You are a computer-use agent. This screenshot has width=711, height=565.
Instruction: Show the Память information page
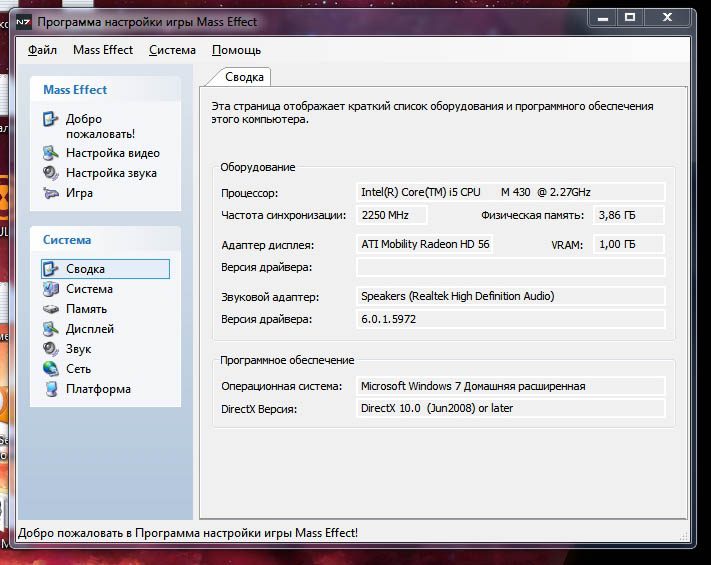pyautogui.click(x=87, y=309)
